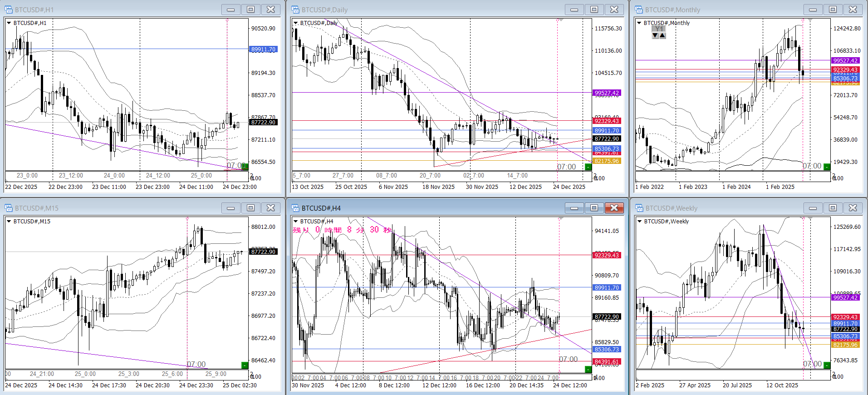Expand the black triangle beside BTCUSD#,H1 label
This screenshot has width=868, height=395.
point(9,23)
